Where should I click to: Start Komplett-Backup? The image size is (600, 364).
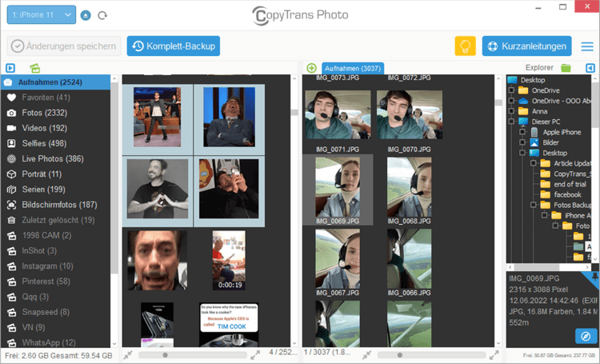click(x=174, y=46)
